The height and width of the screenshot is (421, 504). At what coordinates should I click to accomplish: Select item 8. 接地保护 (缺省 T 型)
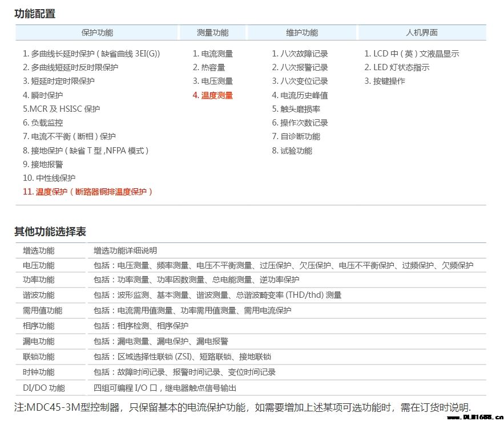click(86, 151)
